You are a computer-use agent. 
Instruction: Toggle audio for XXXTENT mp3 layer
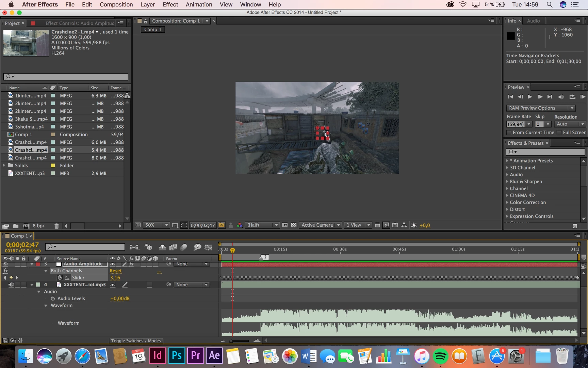[x=11, y=285]
